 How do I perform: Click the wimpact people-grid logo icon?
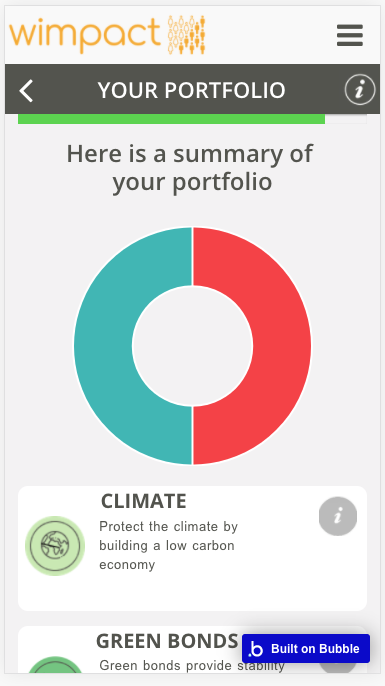pyautogui.click(x=187, y=35)
